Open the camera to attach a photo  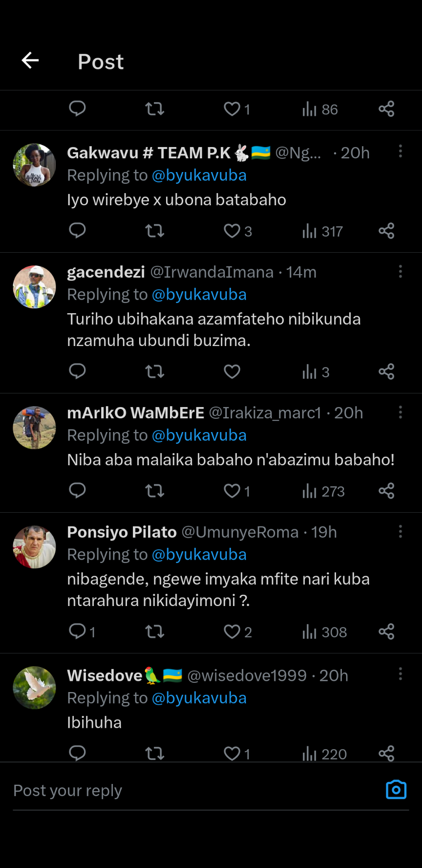coord(396,790)
